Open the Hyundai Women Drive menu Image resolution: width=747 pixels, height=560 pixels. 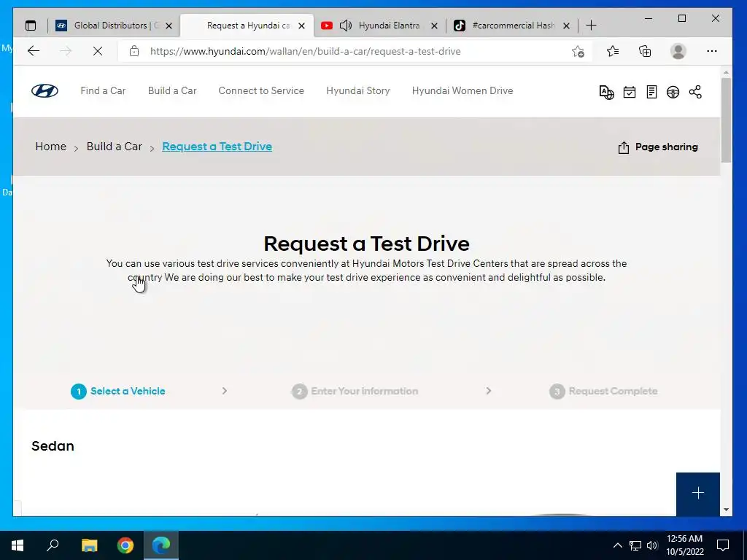[x=462, y=90]
